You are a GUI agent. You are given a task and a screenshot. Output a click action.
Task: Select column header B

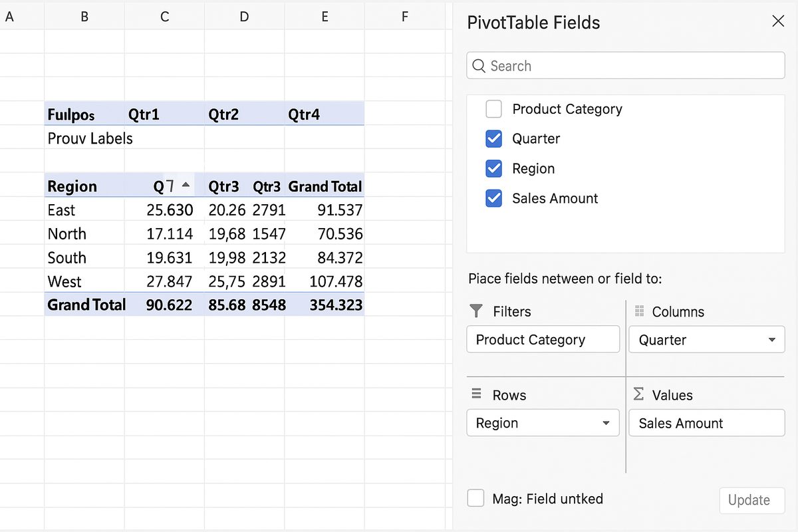click(x=84, y=17)
